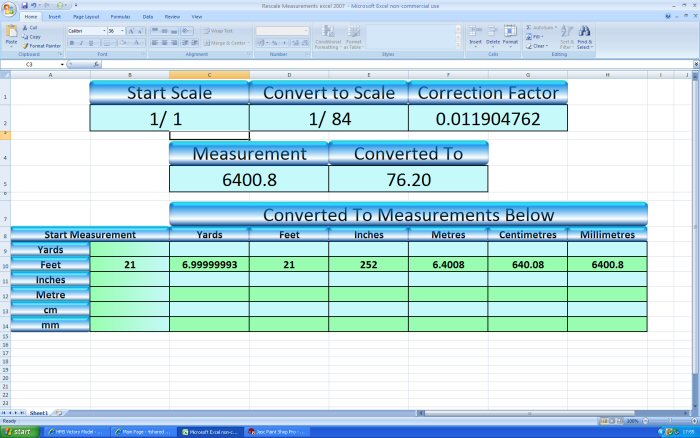Apply the fill color bucket

[x=123, y=43]
